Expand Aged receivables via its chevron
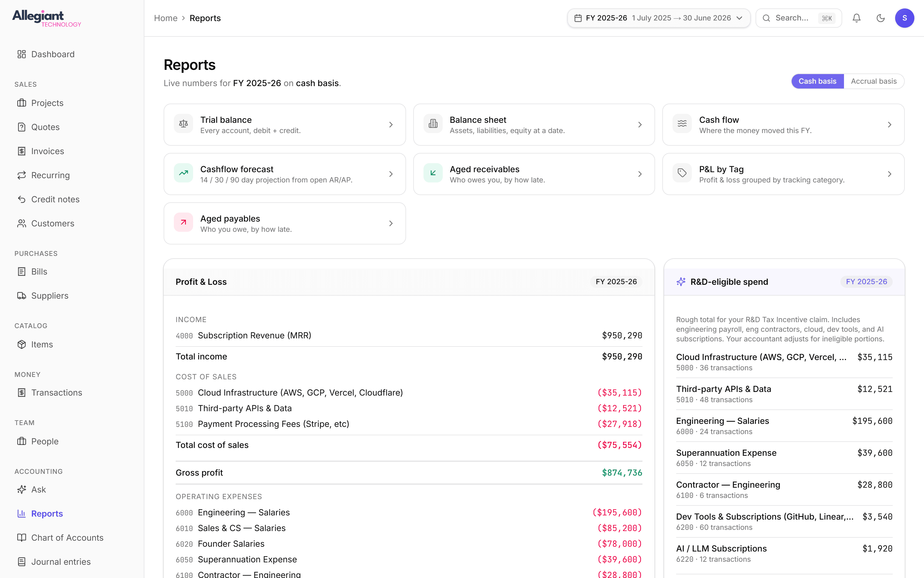The height and width of the screenshot is (578, 924). point(640,174)
